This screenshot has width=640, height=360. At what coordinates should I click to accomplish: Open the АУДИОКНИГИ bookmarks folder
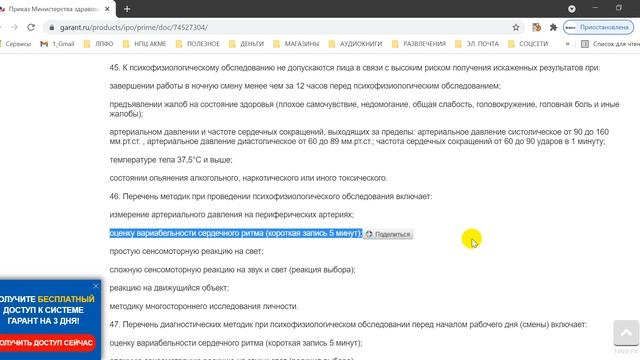click(x=356, y=44)
